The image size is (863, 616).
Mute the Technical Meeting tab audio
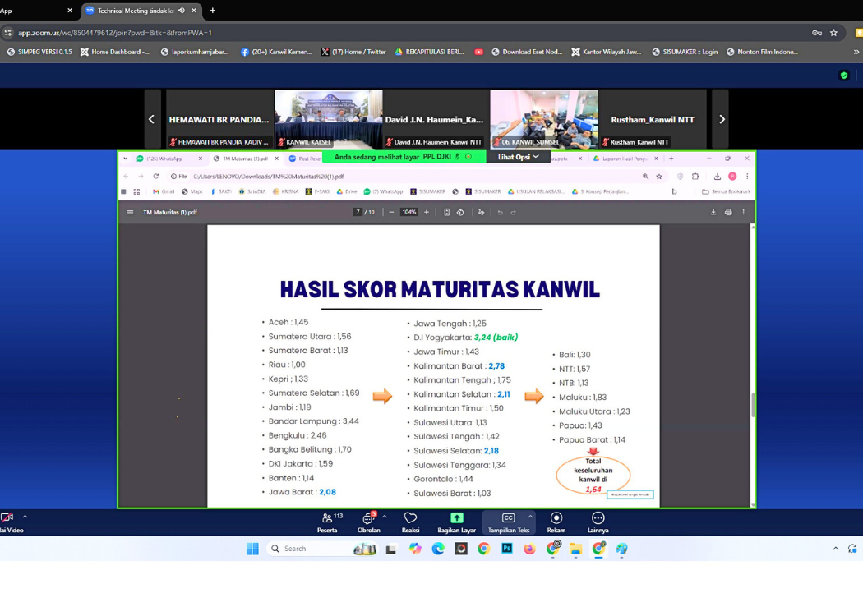tap(182, 11)
